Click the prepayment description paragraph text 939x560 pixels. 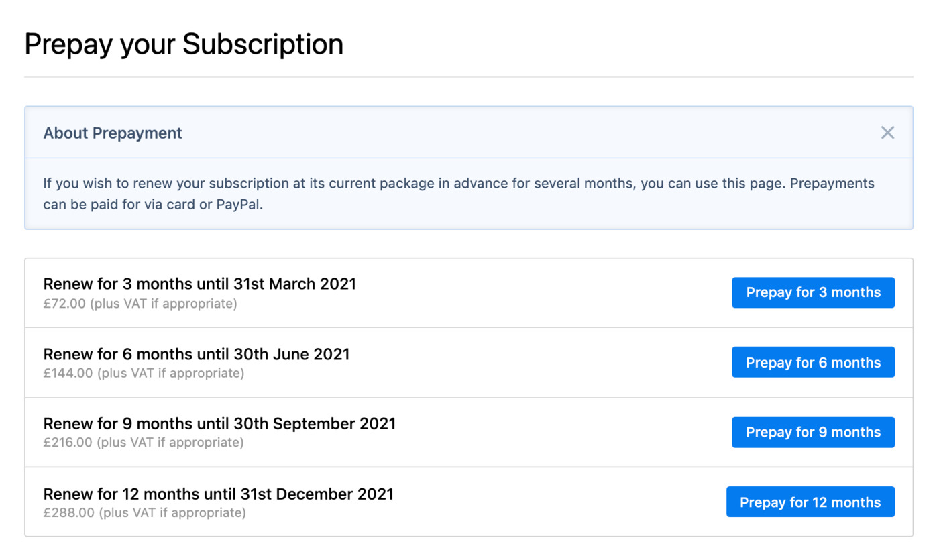(x=459, y=194)
